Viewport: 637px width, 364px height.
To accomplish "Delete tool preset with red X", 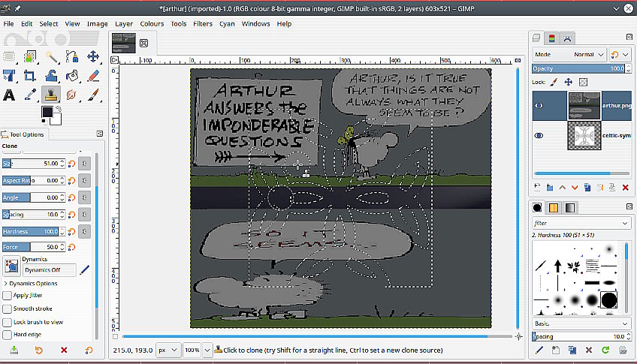I will coord(64,350).
